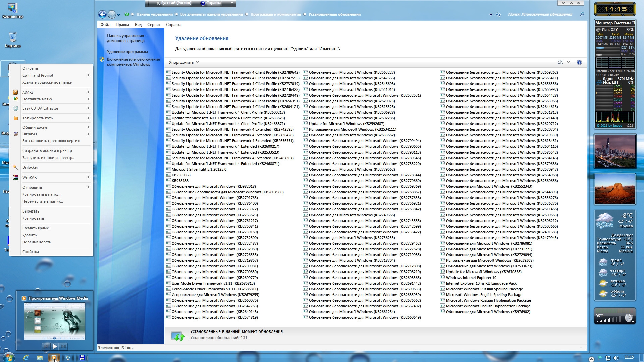This screenshot has width=644, height=362.
Task: Click the Unlocker context menu item
Action: coord(30,167)
